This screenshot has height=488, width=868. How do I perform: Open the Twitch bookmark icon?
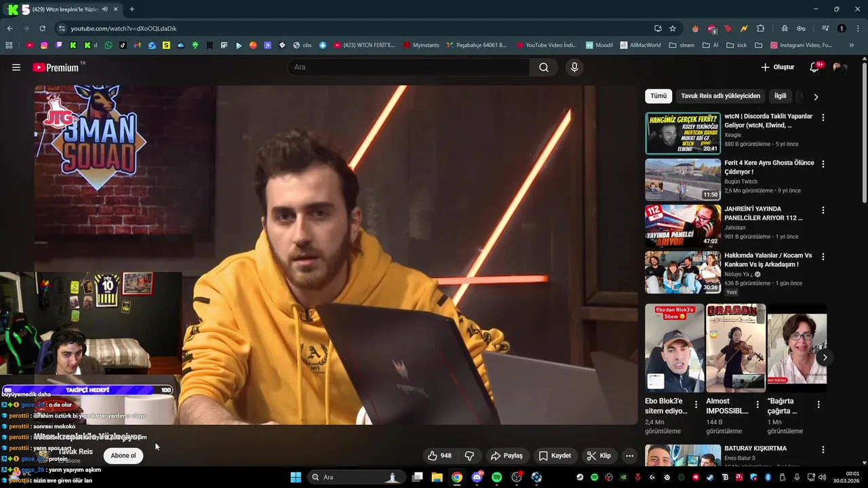click(59, 45)
